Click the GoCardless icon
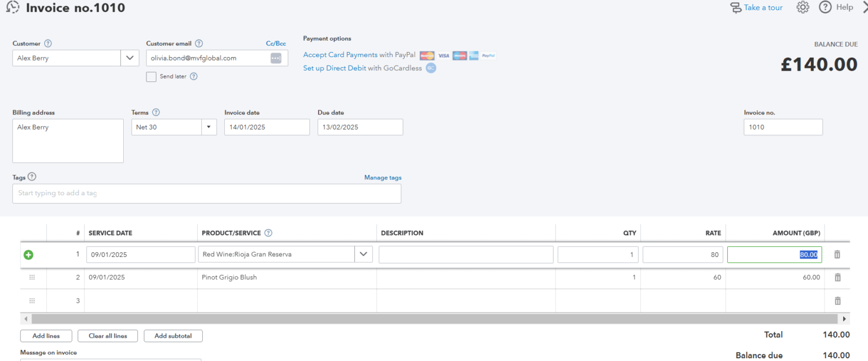 coord(431,68)
